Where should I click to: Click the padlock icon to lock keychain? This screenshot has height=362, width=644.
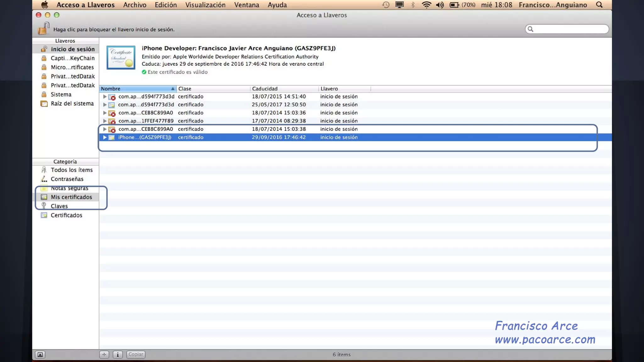click(x=44, y=28)
